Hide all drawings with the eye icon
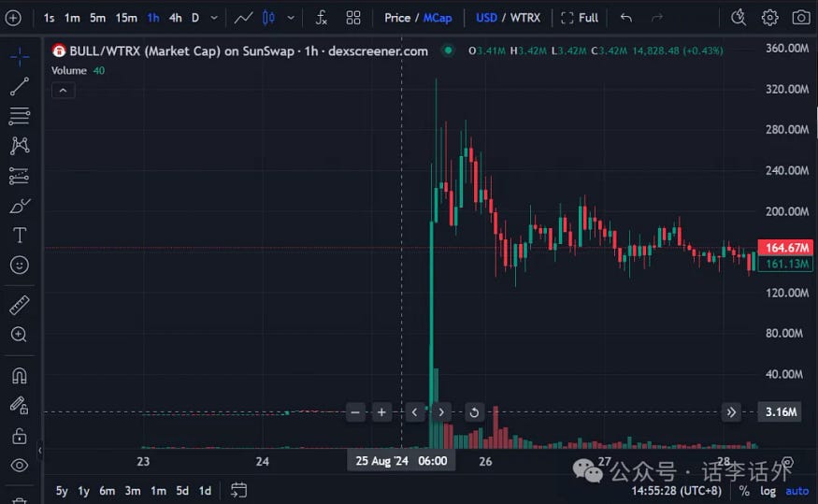The width and height of the screenshot is (818, 504). tap(20, 466)
